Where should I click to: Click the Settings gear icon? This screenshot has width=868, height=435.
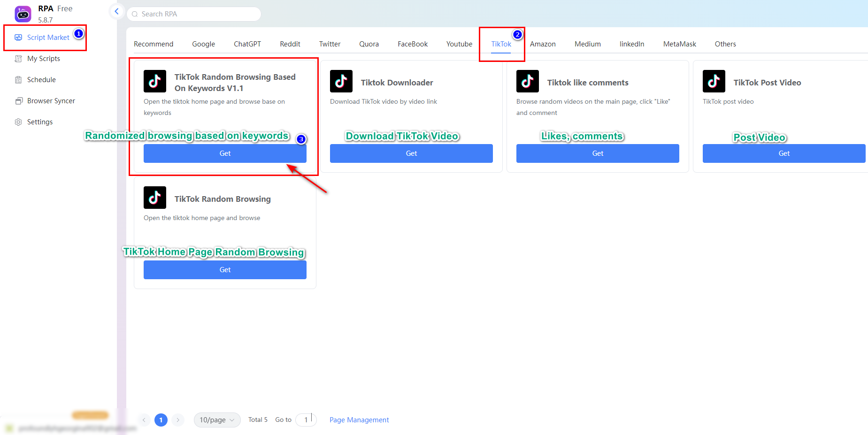click(18, 122)
